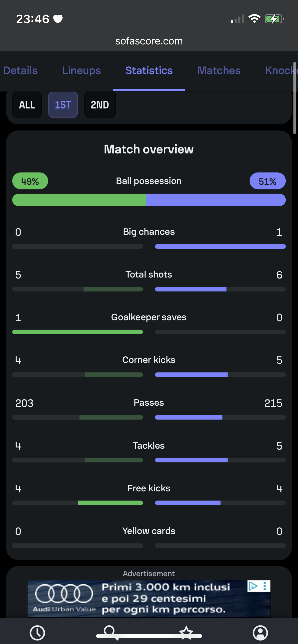Switch to the Details tab
Screen dimensions: 298x644
pyautogui.click(x=20, y=70)
